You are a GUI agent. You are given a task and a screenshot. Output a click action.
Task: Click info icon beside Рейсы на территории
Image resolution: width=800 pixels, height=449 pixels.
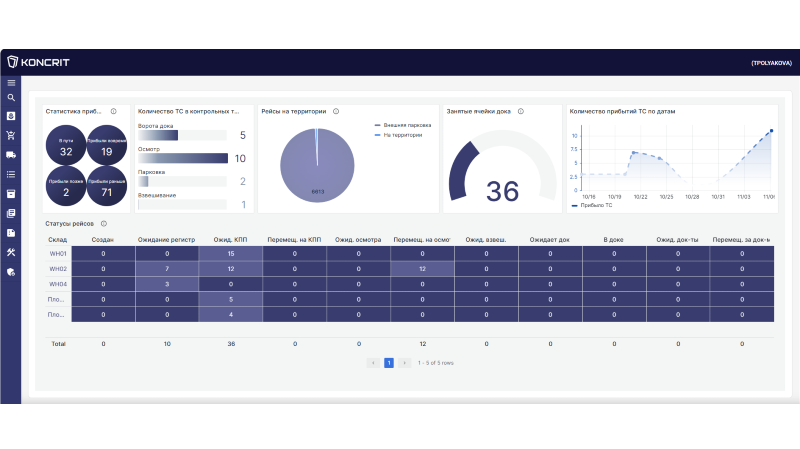[336, 111]
